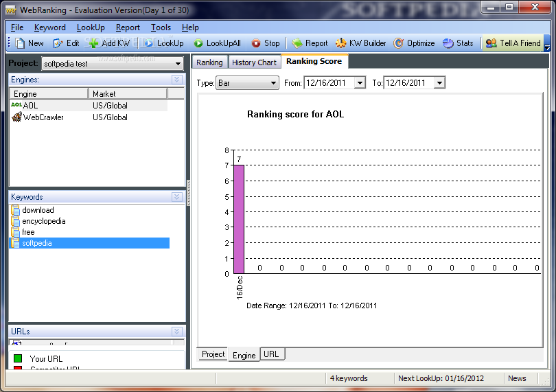The width and height of the screenshot is (556, 392).
Task: Collapse the URLs panel
Action: point(177,332)
